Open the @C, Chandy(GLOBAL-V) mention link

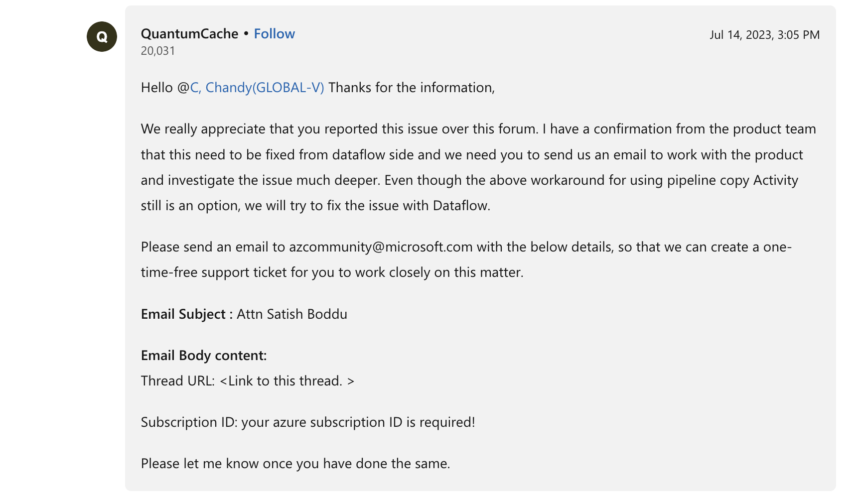click(x=257, y=88)
